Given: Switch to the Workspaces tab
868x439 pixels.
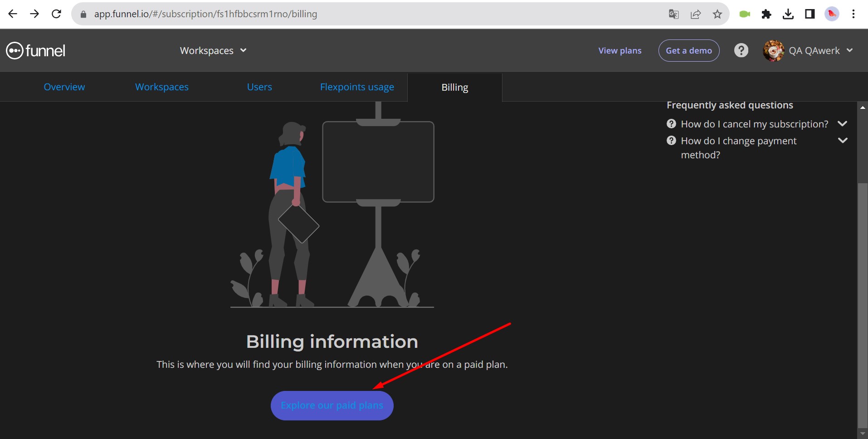Looking at the screenshot, I should point(162,87).
